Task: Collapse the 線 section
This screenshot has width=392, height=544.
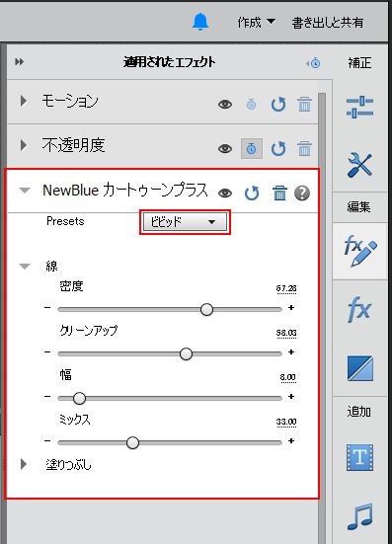Action: [25, 267]
